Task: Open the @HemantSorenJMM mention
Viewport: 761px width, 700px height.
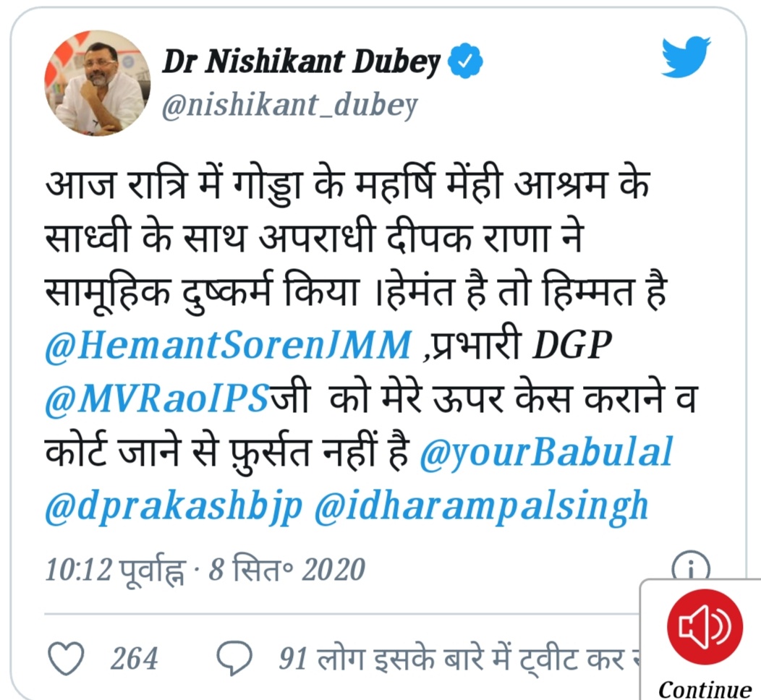Action: point(228,346)
